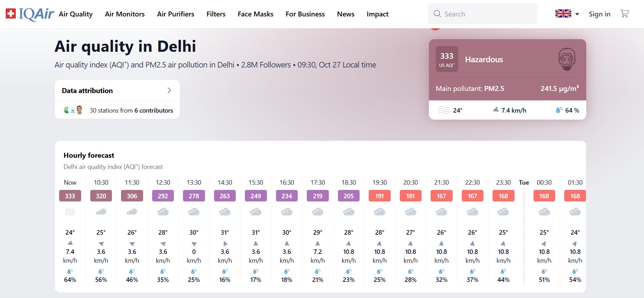Click the haze weather icon beside 24°
The width and height of the screenshot is (644, 298).
[x=444, y=110]
